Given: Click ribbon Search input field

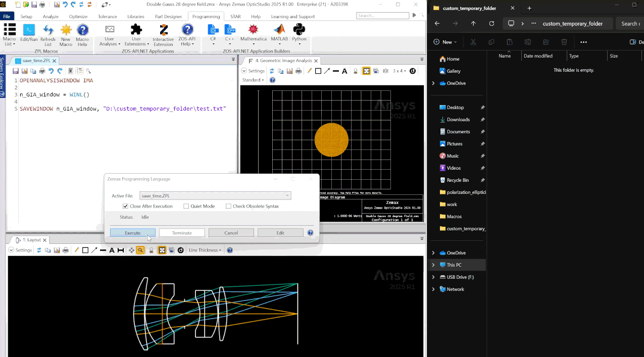Looking at the screenshot, I should coord(383,16).
